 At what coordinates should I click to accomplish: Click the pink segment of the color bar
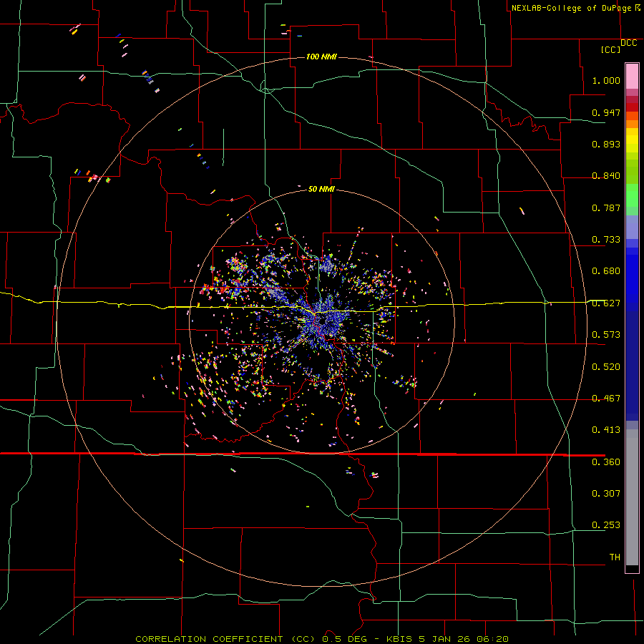tap(632, 77)
